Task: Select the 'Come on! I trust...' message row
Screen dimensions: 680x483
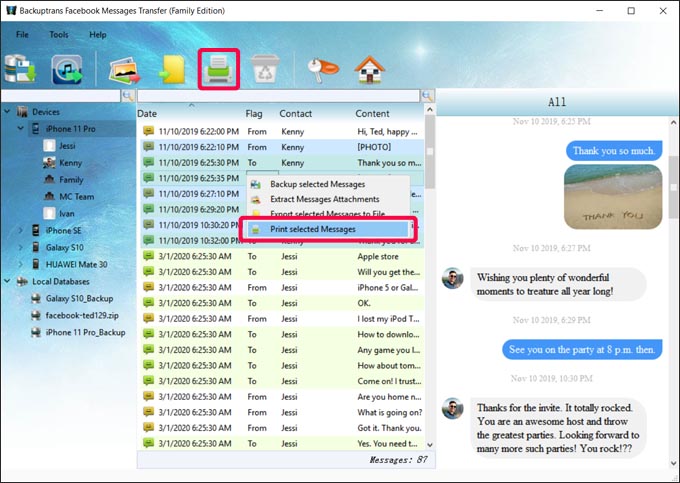Action: [282, 381]
